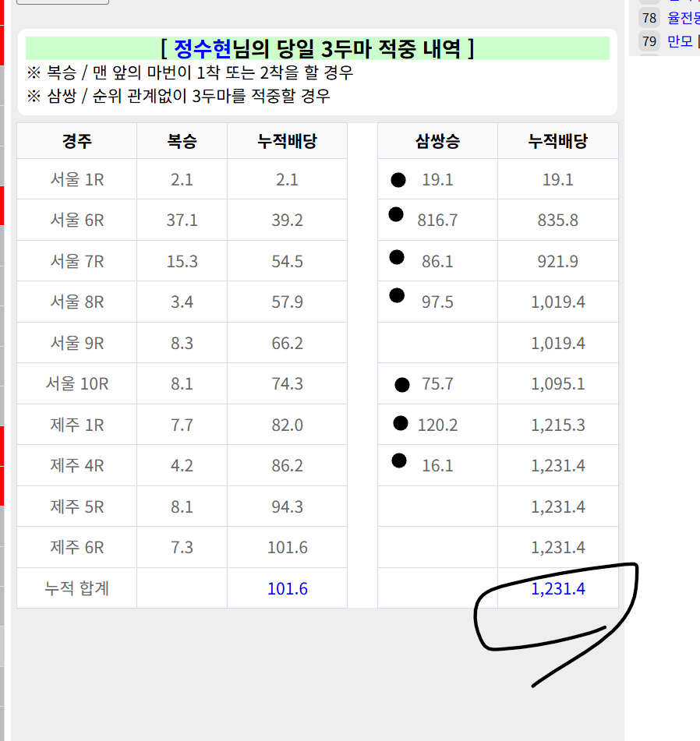Screen dimensions: 700x741
Task: Click the dot marker beside 120.2
Action: click(401, 423)
